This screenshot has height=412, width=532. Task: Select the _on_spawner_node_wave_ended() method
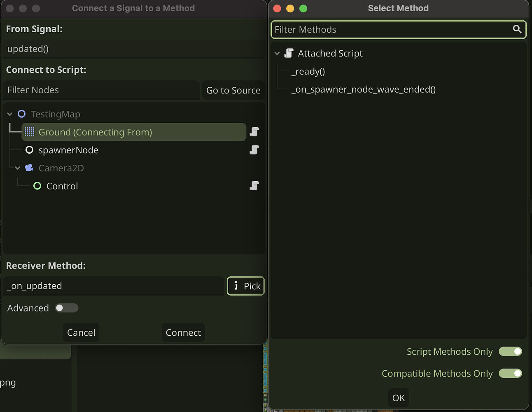click(364, 89)
